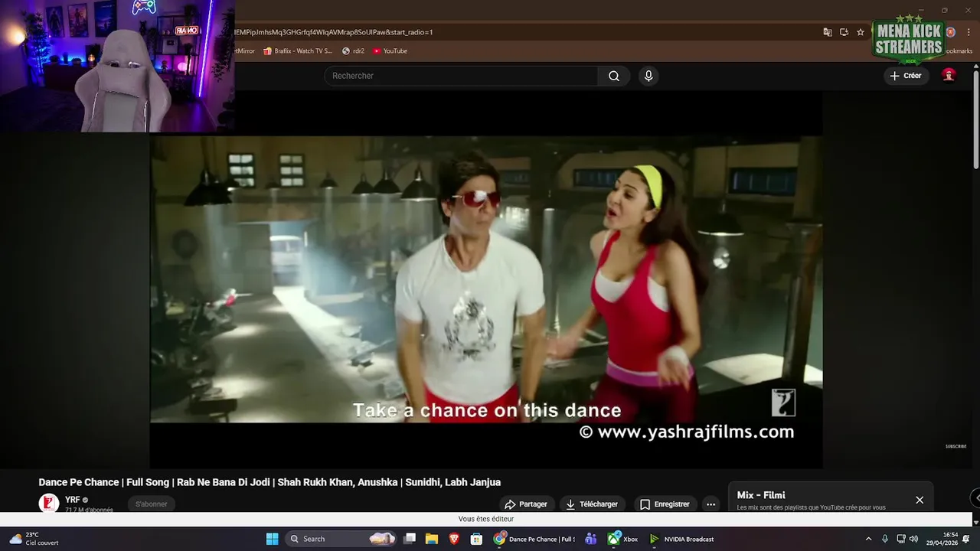Click the Mix - Filmi playlist title

coord(761,495)
